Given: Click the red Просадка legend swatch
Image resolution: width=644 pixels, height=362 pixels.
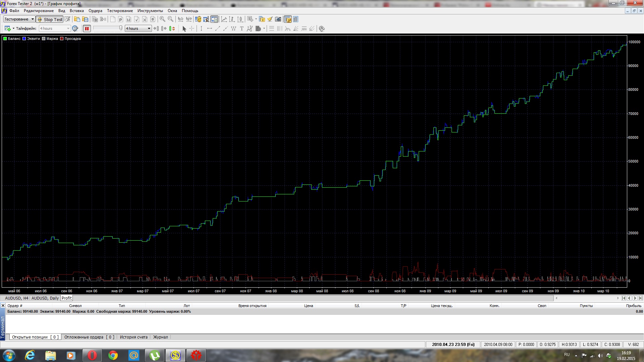Looking at the screenshot, I should [62, 39].
